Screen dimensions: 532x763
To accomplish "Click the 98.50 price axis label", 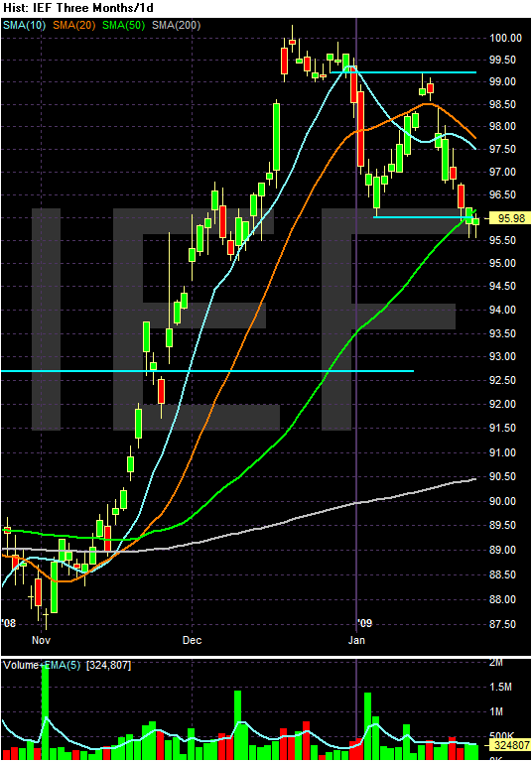I will tap(502, 104).
